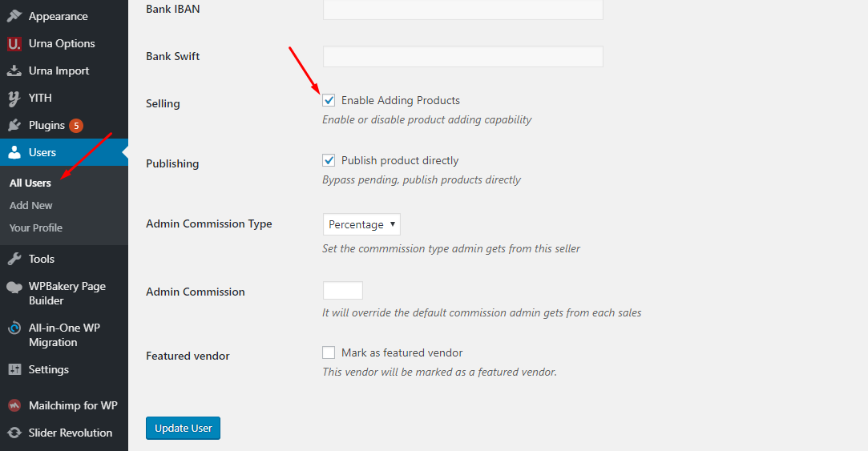Click the Mark as featured vendor label
868x451 pixels.
click(402, 352)
